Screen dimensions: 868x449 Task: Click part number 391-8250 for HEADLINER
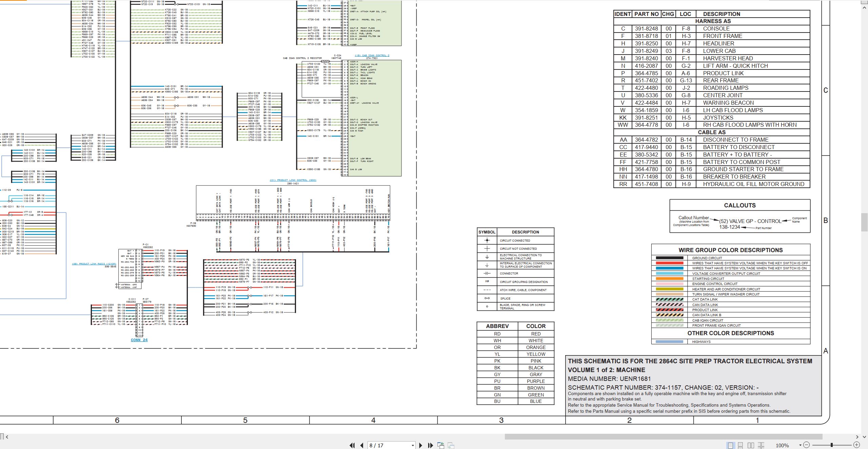646,43
